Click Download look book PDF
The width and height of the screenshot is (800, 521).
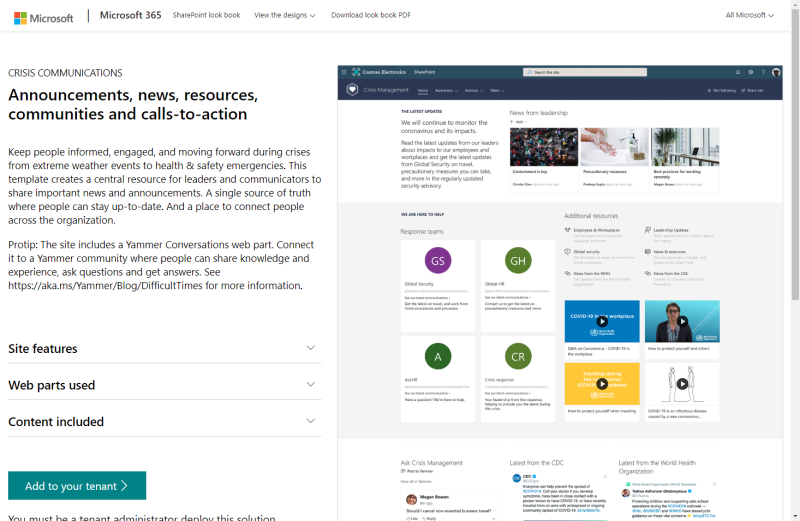371,15
